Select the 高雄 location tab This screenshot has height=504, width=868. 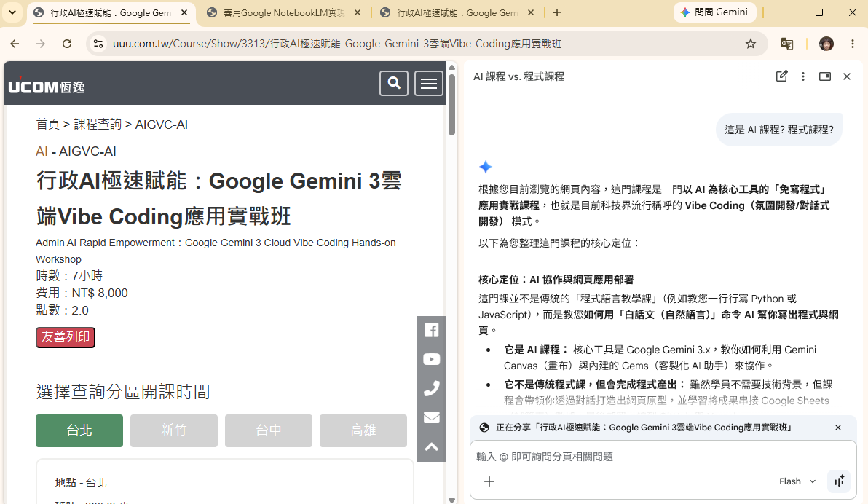tap(363, 430)
